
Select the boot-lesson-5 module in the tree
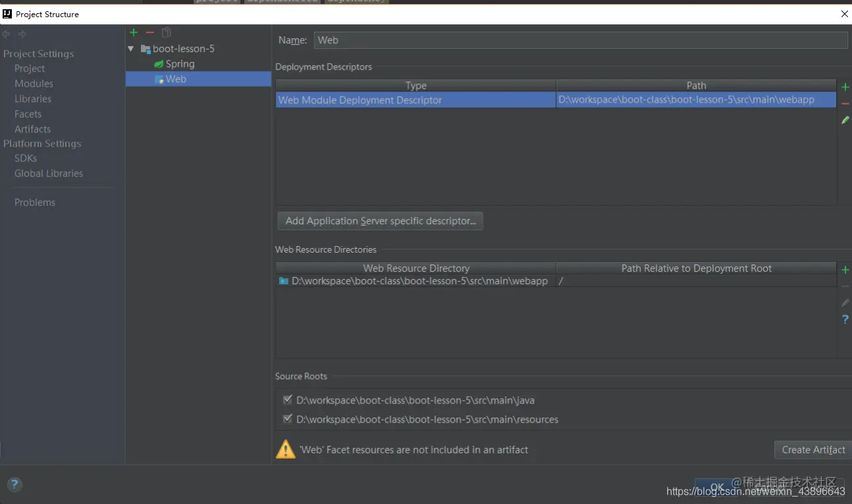pyautogui.click(x=184, y=49)
